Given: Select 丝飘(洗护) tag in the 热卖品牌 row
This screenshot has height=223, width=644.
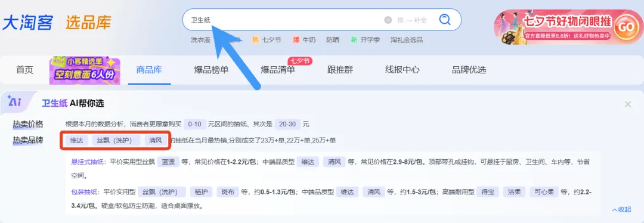Looking at the screenshot, I should point(116,141).
